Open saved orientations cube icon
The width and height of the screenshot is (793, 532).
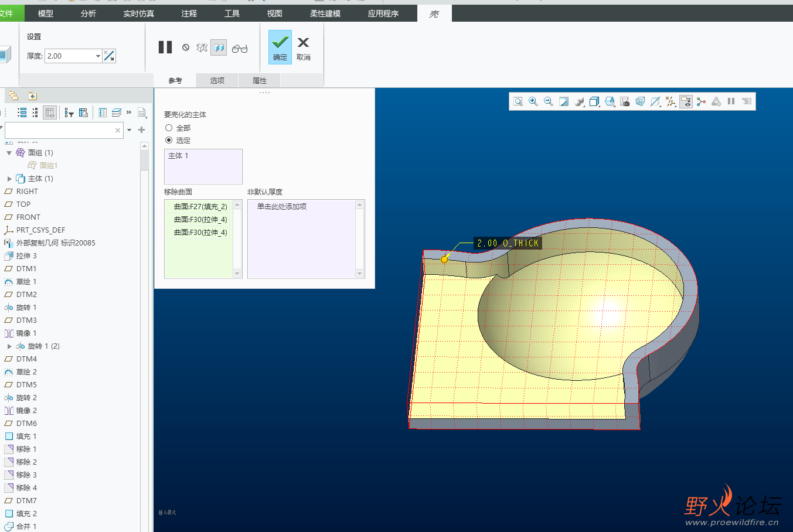coord(594,101)
